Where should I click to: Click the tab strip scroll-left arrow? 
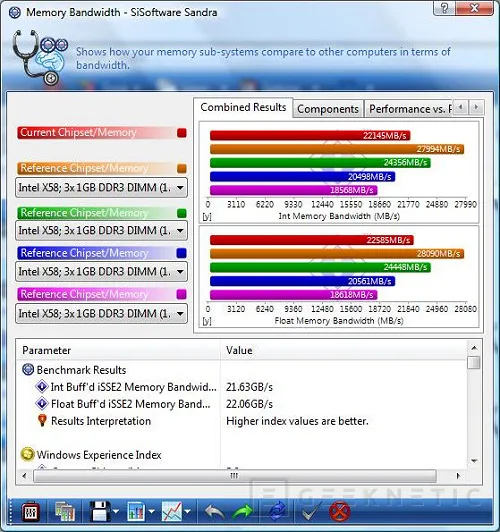point(461,108)
